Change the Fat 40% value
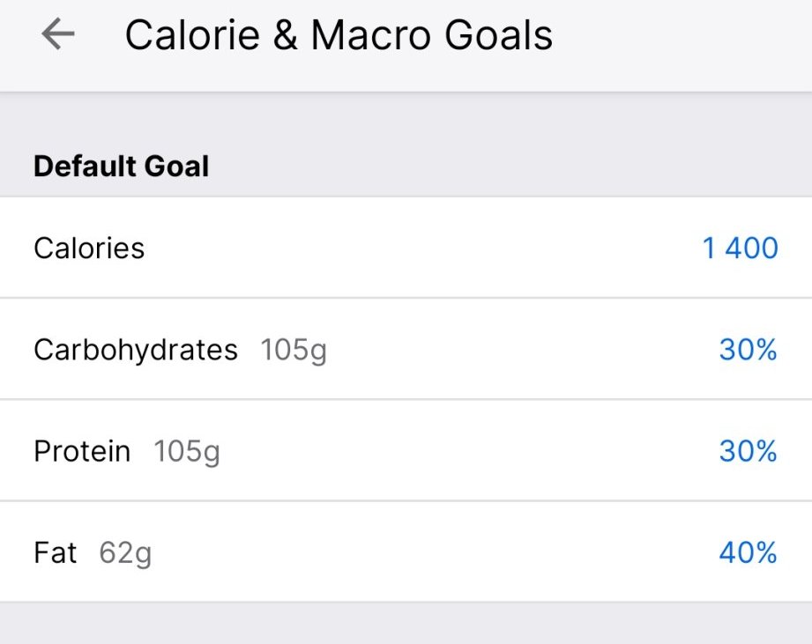 click(x=748, y=552)
